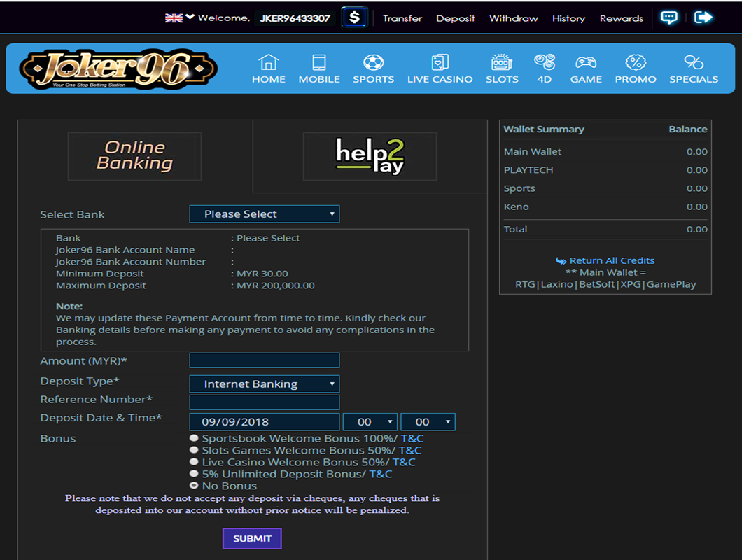The height and width of the screenshot is (560, 742).
Task: Open the language flag selector
Action: [x=179, y=18]
